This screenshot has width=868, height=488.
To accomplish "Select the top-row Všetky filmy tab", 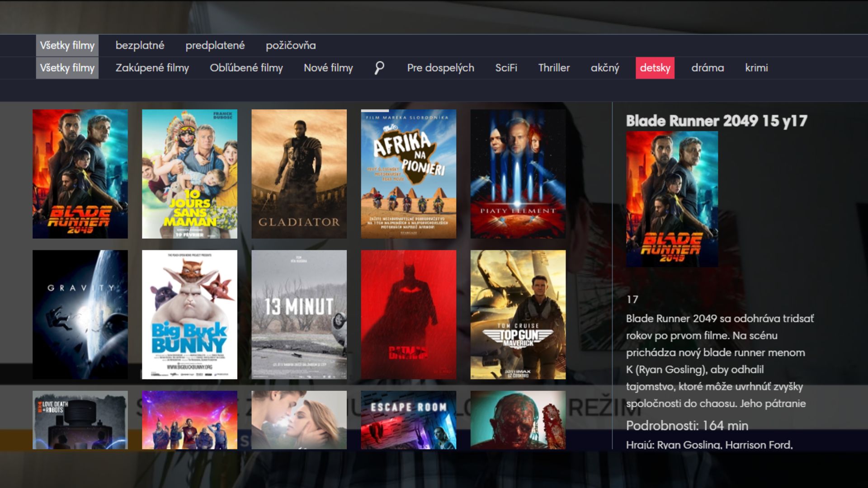I will point(67,46).
